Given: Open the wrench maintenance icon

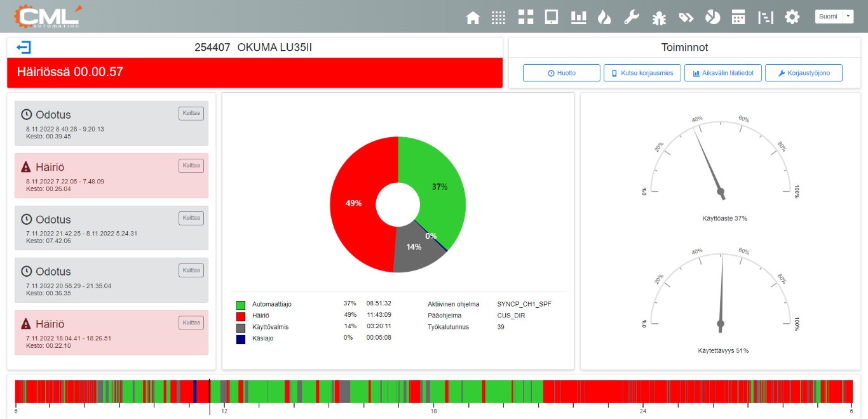Looking at the screenshot, I should [x=631, y=17].
